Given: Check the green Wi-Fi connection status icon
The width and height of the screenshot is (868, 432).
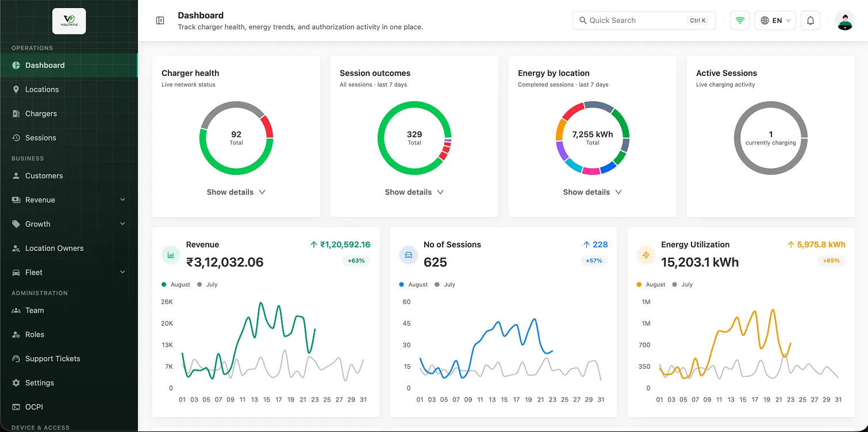Looking at the screenshot, I should pyautogui.click(x=740, y=21).
